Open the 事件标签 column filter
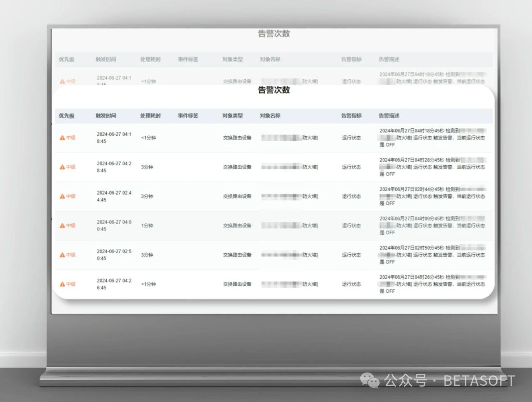 coord(188,116)
